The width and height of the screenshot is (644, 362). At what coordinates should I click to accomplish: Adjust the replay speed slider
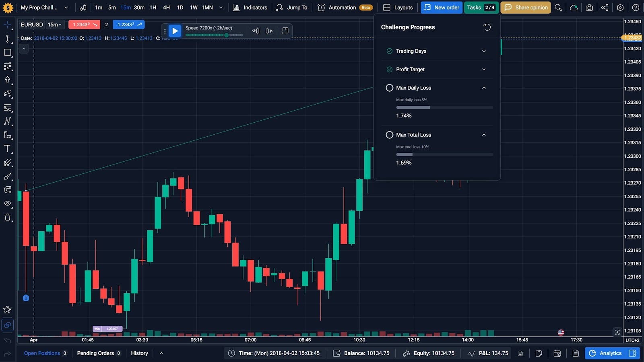coord(227,35)
